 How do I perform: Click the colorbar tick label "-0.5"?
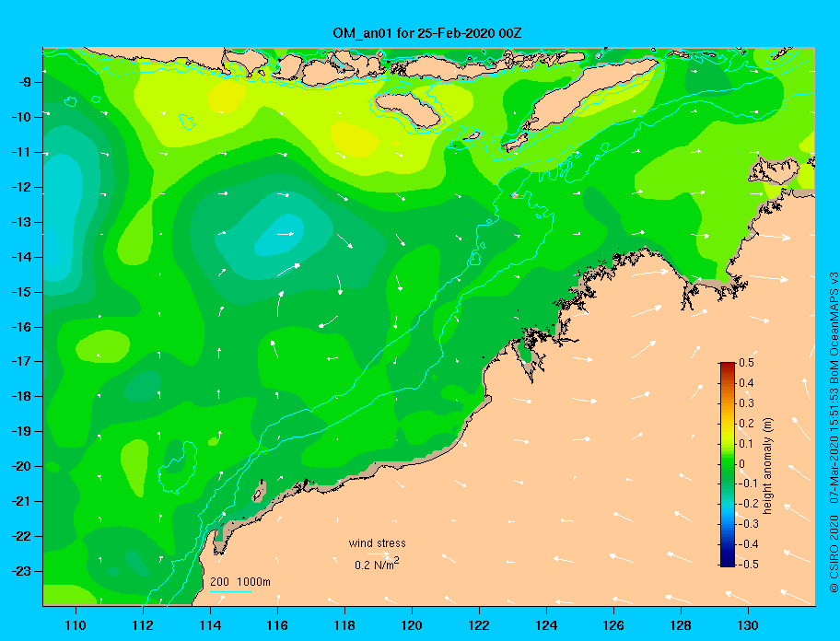749,565
